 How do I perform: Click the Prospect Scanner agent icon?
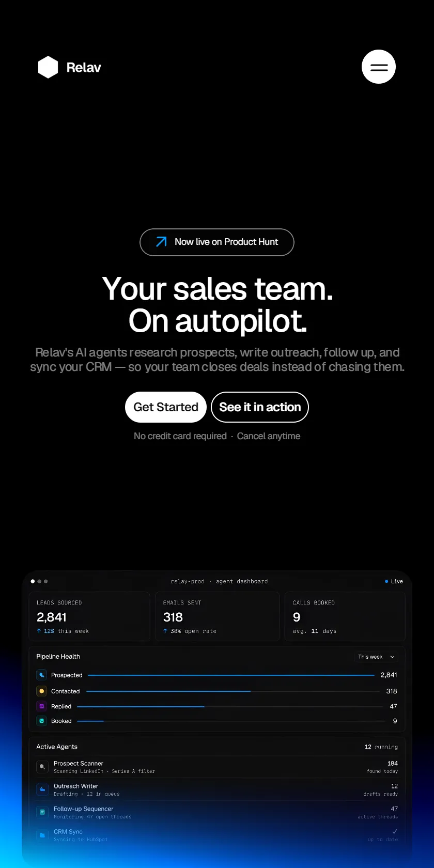click(x=42, y=767)
